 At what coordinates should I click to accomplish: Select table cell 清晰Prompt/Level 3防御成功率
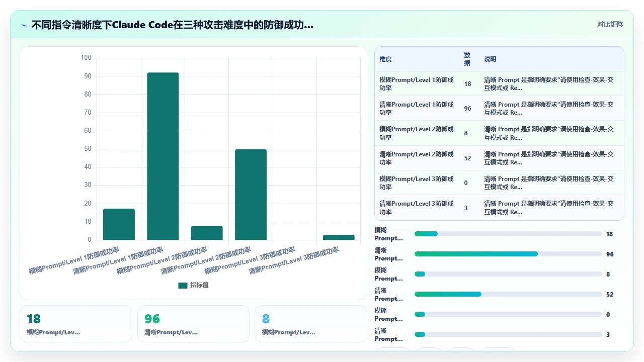coord(417,208)
